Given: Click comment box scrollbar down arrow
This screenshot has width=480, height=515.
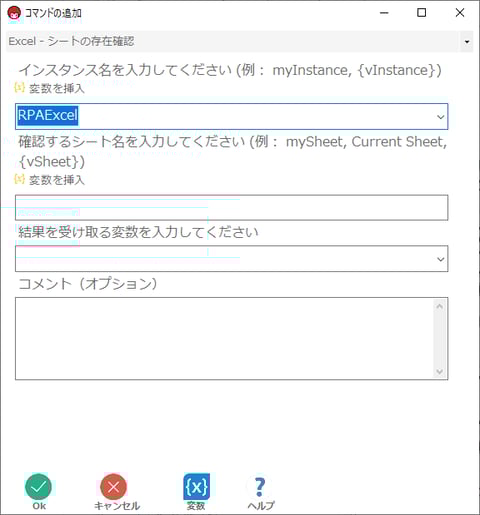Looking at the screenshot, I should point(440,371).
